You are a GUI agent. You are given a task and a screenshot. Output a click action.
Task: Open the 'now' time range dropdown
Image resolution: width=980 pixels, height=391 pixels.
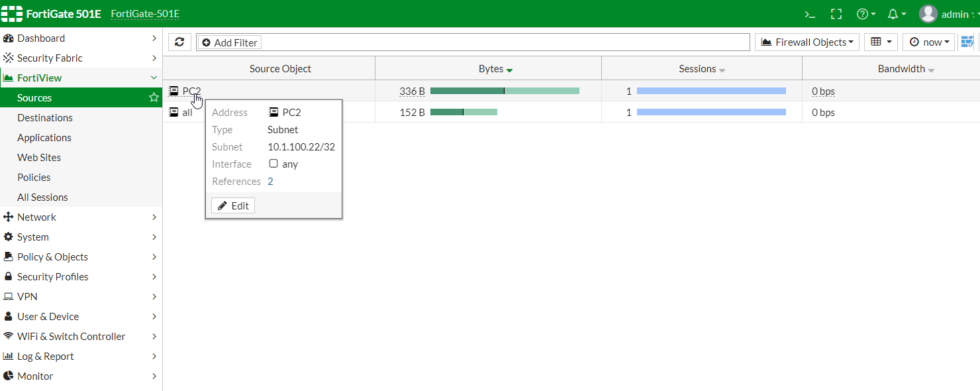[929, 42]
